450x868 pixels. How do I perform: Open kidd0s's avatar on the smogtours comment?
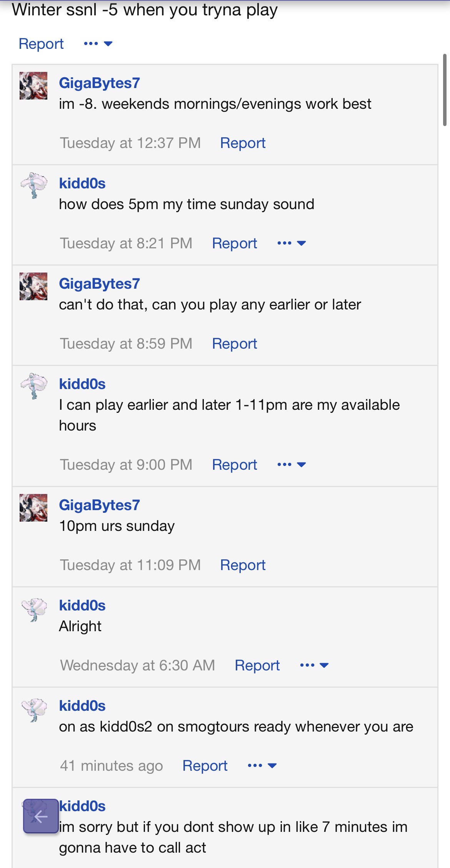tap(34, 709)
